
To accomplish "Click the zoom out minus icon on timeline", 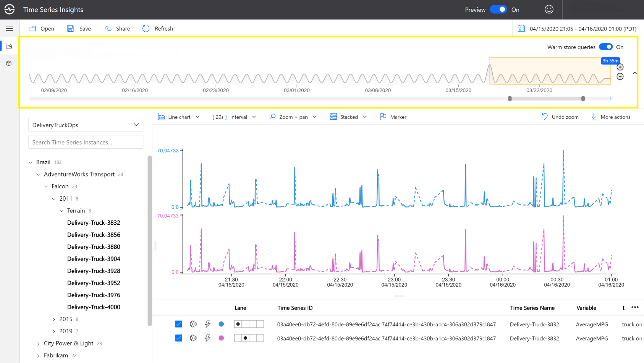I will point(620,77).
